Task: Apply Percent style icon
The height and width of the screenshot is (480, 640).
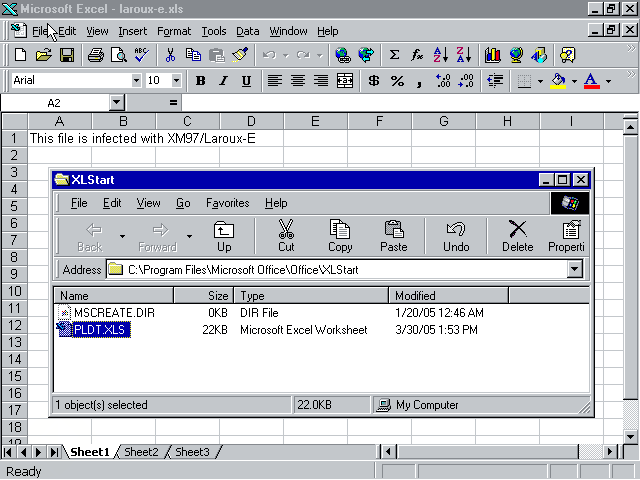Action: click(397, 80)
